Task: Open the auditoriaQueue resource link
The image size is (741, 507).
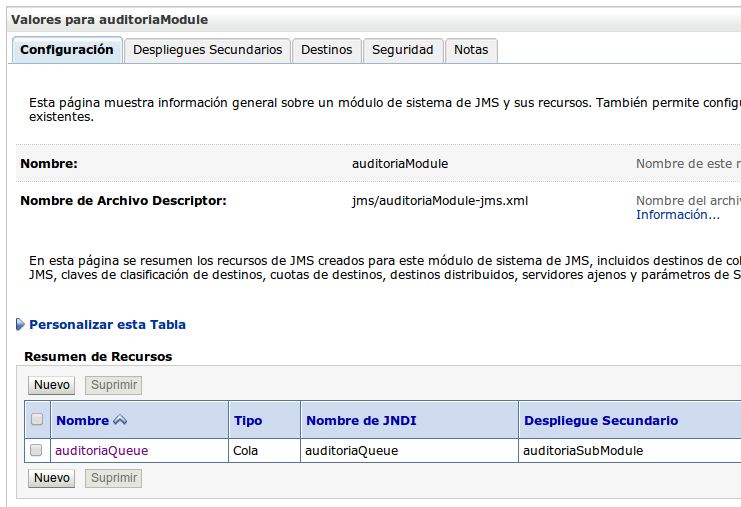Action: (x=102, y=451)
